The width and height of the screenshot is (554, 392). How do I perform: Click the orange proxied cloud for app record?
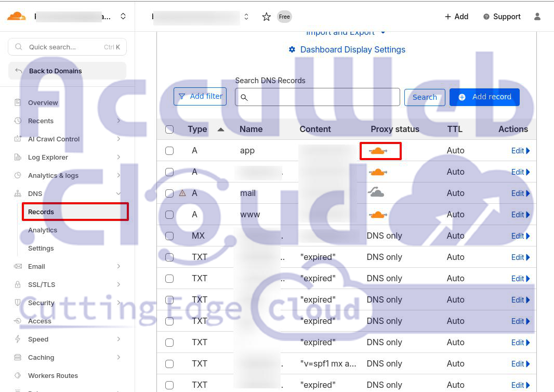pyautogui.click(x=378, y=151)
